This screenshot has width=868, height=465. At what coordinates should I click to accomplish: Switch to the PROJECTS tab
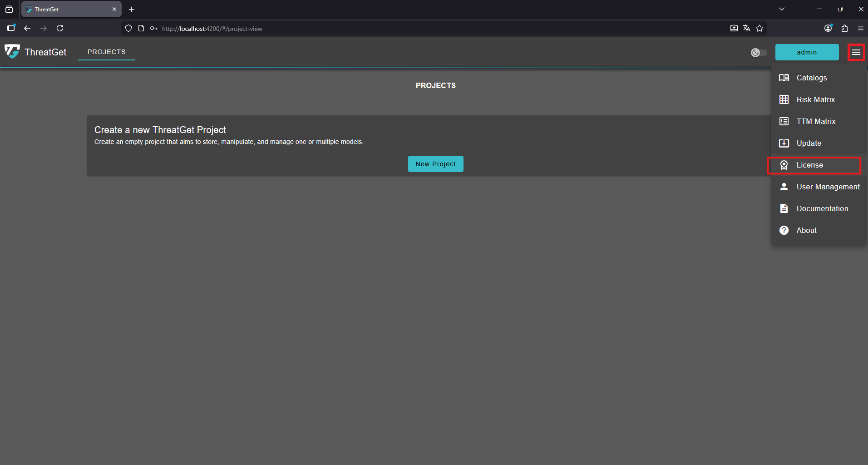click(x=106, y=52)
